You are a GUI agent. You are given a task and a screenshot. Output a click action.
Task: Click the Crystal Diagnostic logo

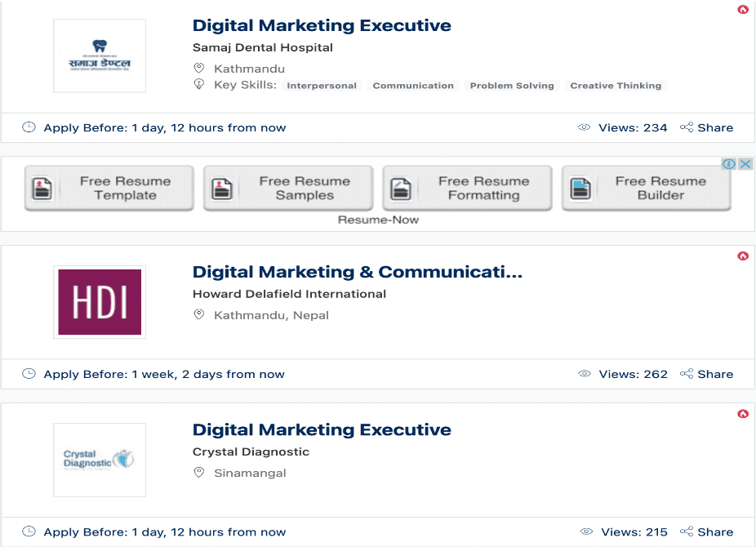coord(99,460)
